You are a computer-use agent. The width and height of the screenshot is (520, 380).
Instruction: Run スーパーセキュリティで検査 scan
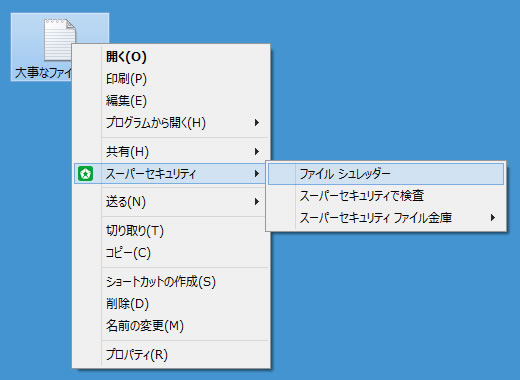click(x=386, y=196)
